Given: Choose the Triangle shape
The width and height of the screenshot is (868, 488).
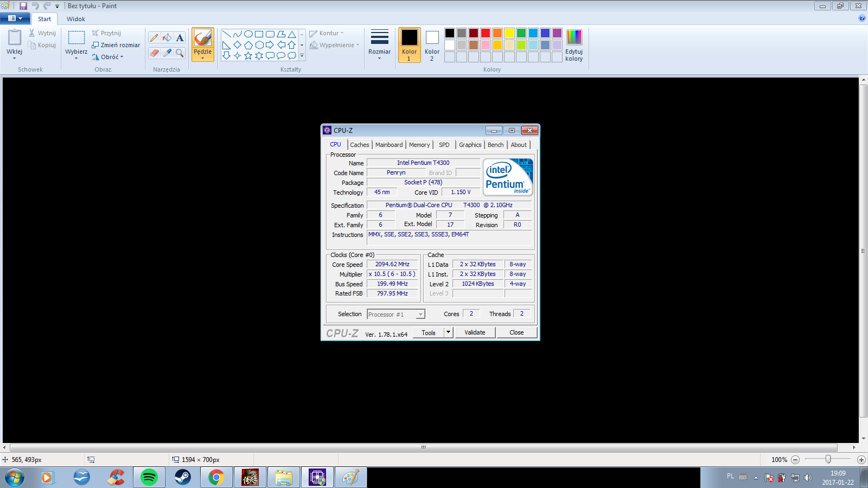Looking at the screenshot, I should tap(292, 34).
